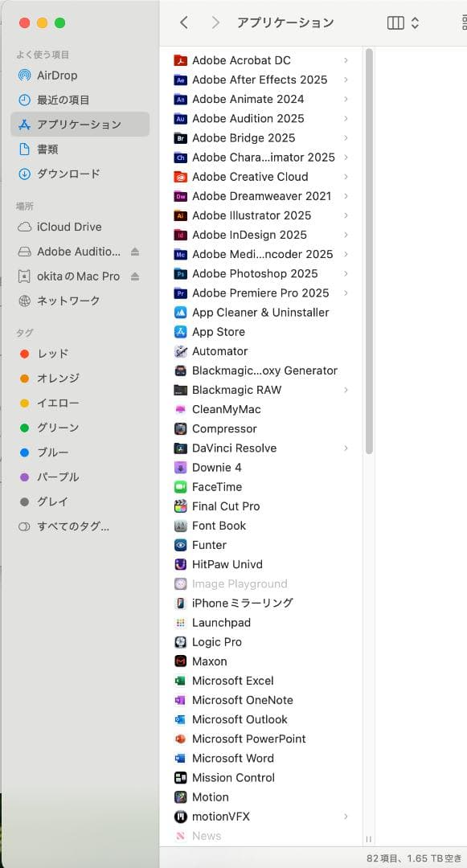Screen dimensions: 467x868
Task: Select the Motion row
Action: [x=262, y=796]
